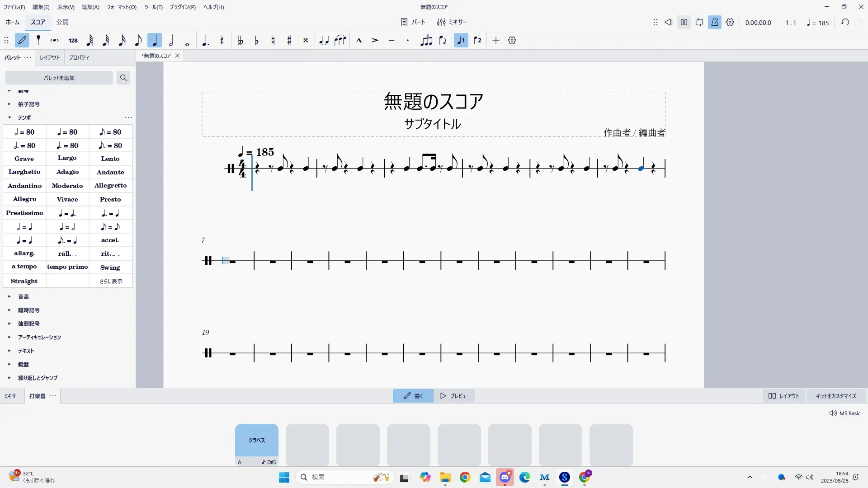Click the キットをカスタマイズ button

pos(836,396)
